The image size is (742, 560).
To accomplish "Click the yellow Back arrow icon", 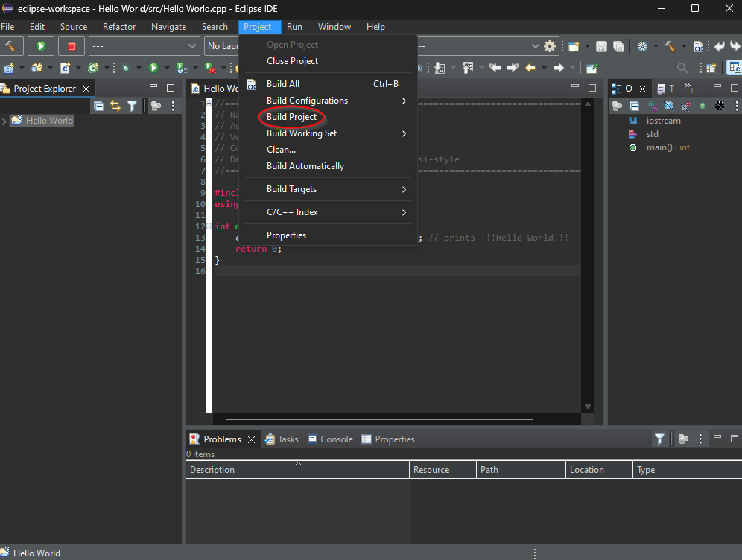I will pos(530,68).
